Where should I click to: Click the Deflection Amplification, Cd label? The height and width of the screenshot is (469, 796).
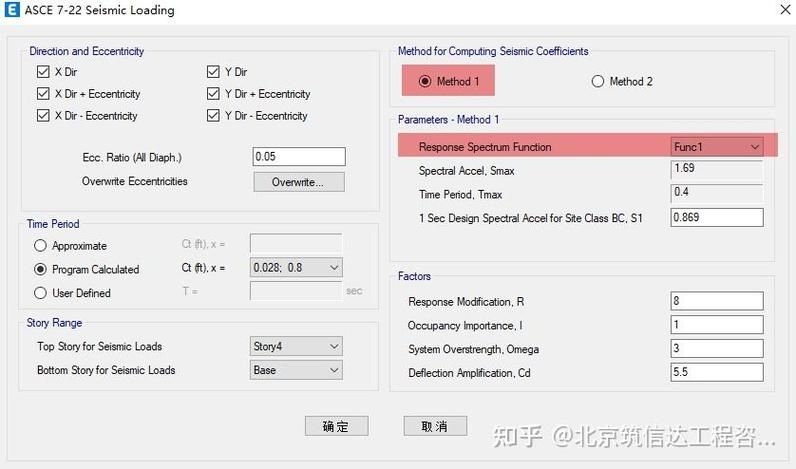[469, 373]
